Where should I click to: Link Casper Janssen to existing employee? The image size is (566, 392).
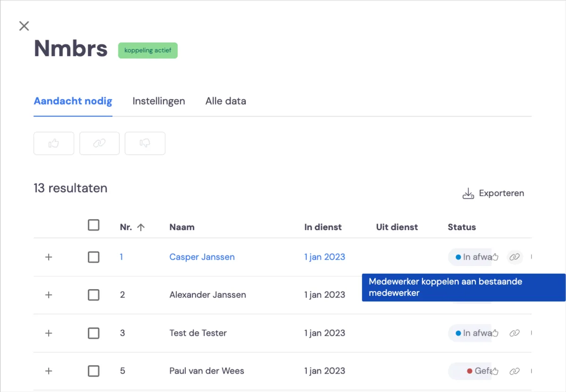pos(515,257)
